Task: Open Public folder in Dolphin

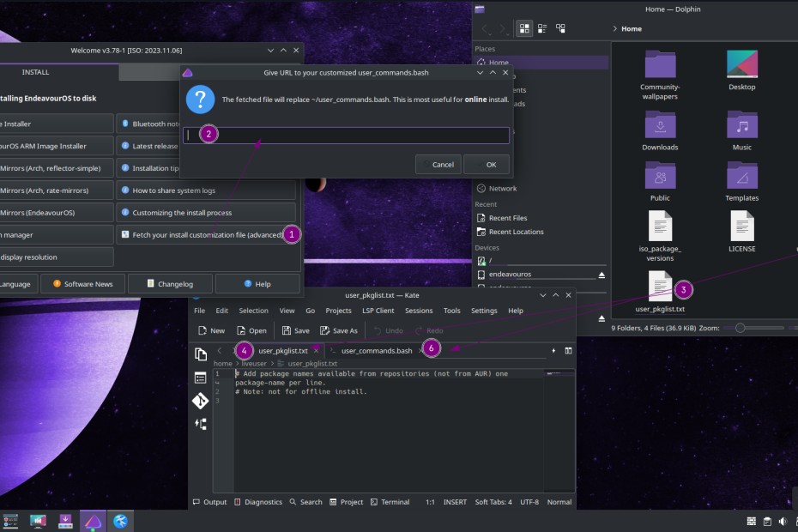Action: pyautogui.click(x=660, y=181)
